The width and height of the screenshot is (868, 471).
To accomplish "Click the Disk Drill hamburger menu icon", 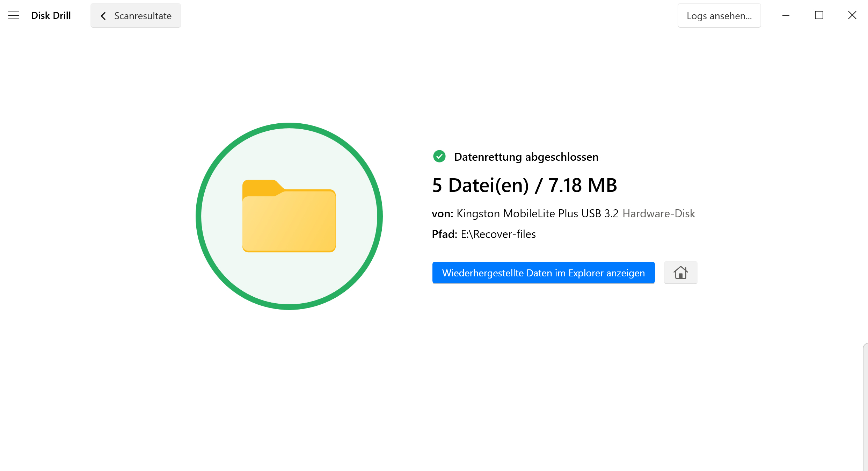I will tap(13, 16).
